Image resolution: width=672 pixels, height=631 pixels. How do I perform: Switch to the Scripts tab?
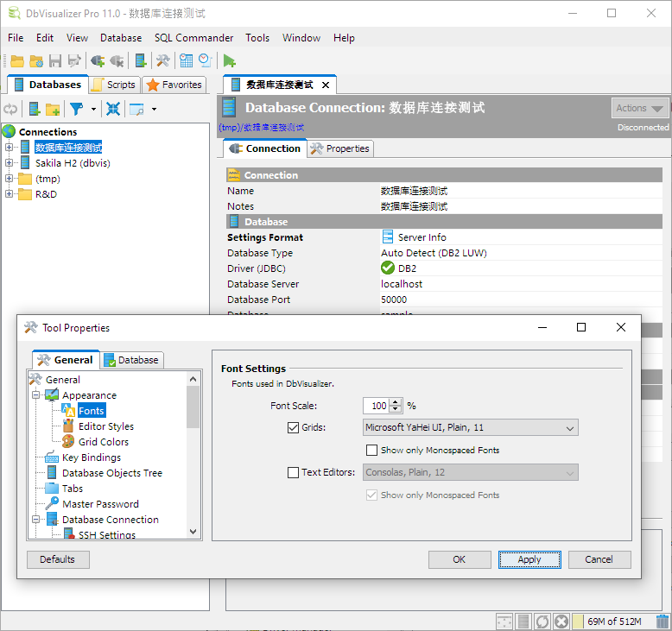pos(113,85)
